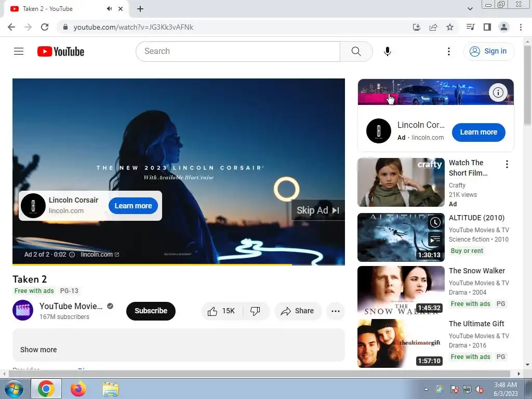Viewport: 532px width, 399px height.
Task: Click Learn more on the video ad overlay
Action: click(x=133, y=206)
